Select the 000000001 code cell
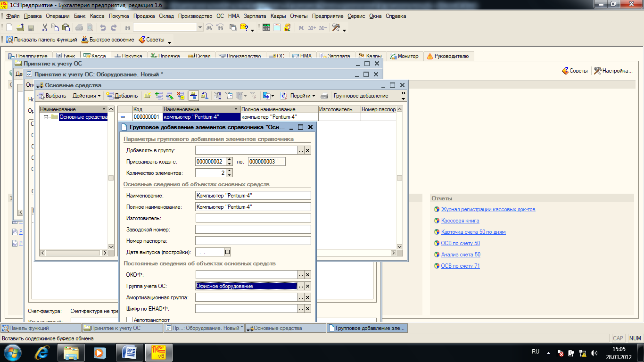Viewport: 644px width, 362px height. pyautogui.click(x=147, y=117)
